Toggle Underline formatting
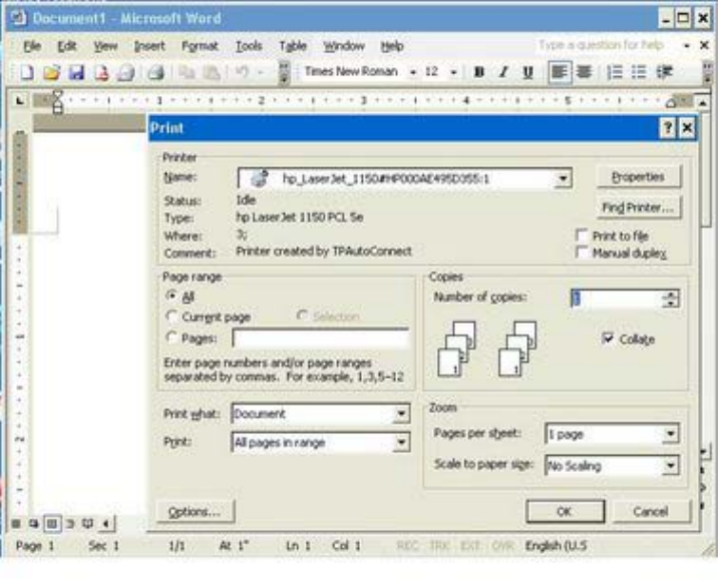Screen dimensions: 718x588 coord(527,72)
